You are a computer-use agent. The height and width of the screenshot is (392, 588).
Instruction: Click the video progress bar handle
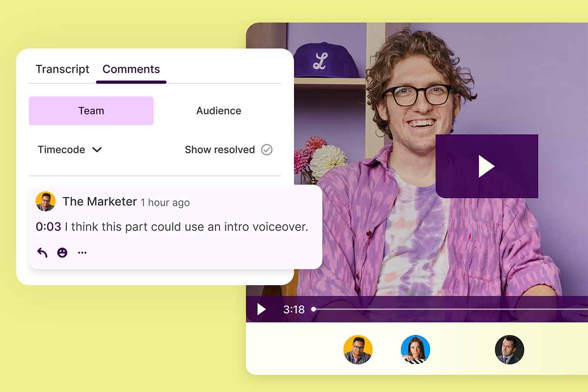point(314,309)
